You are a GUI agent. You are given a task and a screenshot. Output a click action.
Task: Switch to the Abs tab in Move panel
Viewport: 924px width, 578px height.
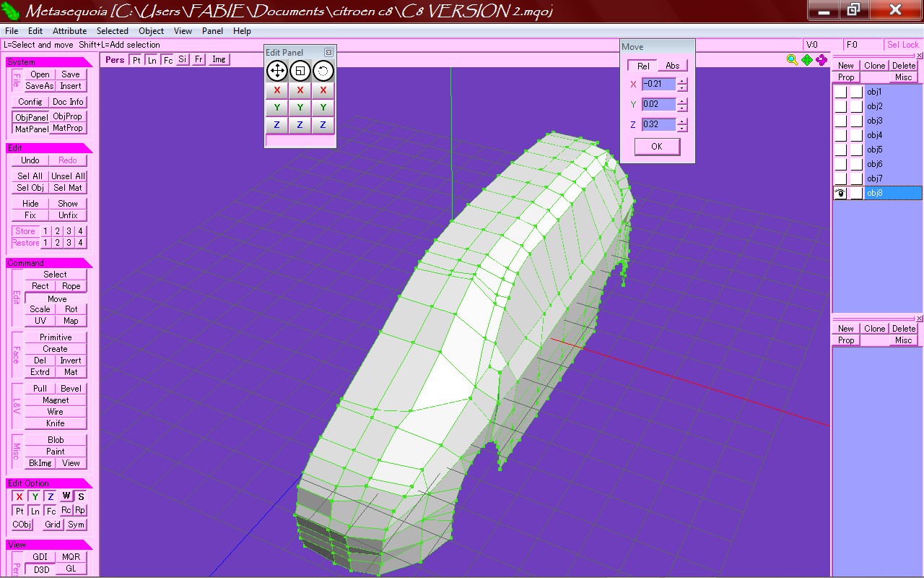(x=672, y=66)
